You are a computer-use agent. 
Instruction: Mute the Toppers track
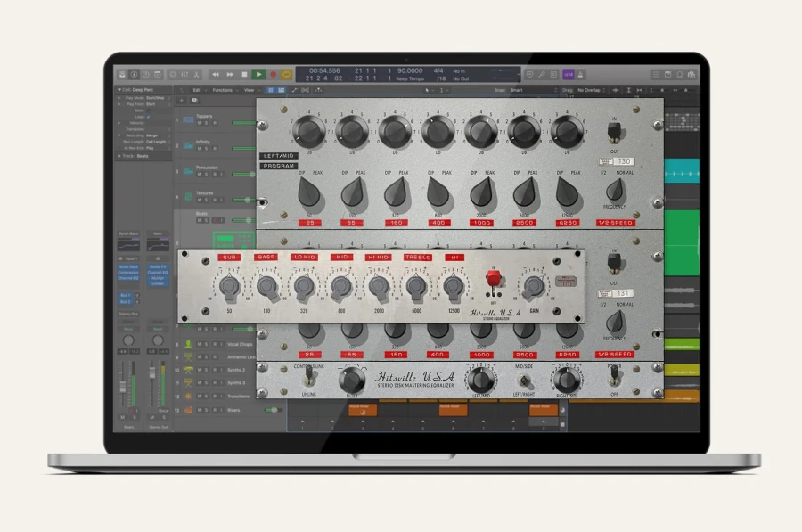pos(200,123)
